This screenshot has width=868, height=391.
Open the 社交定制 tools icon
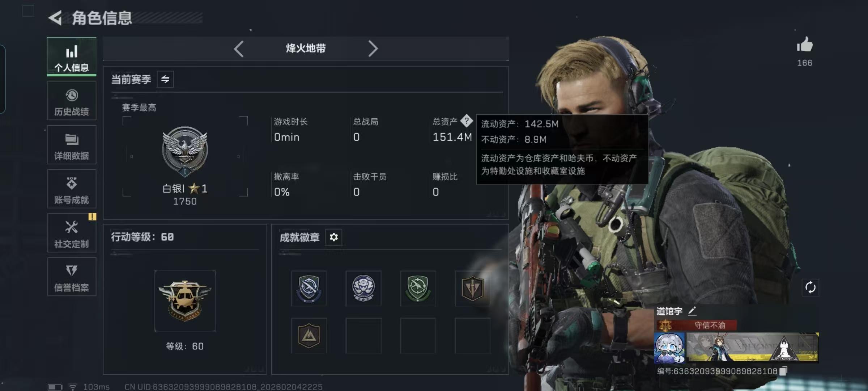click(72, 227)
